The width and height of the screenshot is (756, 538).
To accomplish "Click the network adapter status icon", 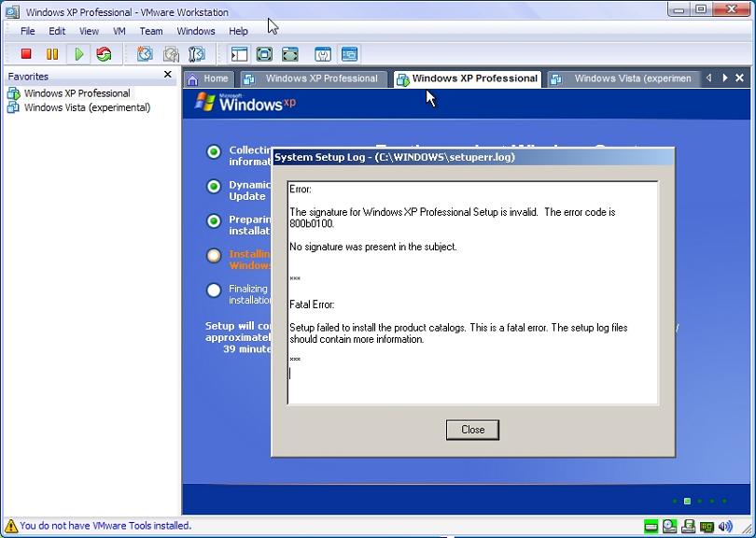I will click(707, 526).
